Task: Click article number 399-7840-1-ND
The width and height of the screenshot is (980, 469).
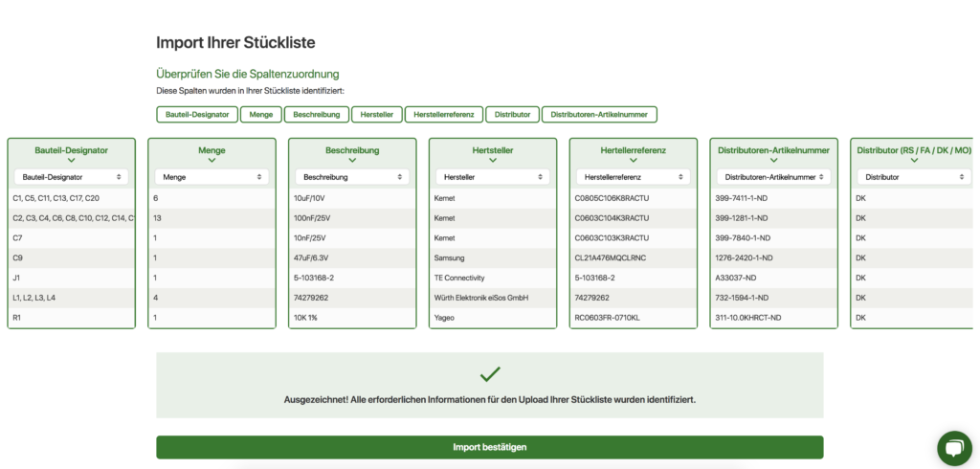Action: point(773,238)
